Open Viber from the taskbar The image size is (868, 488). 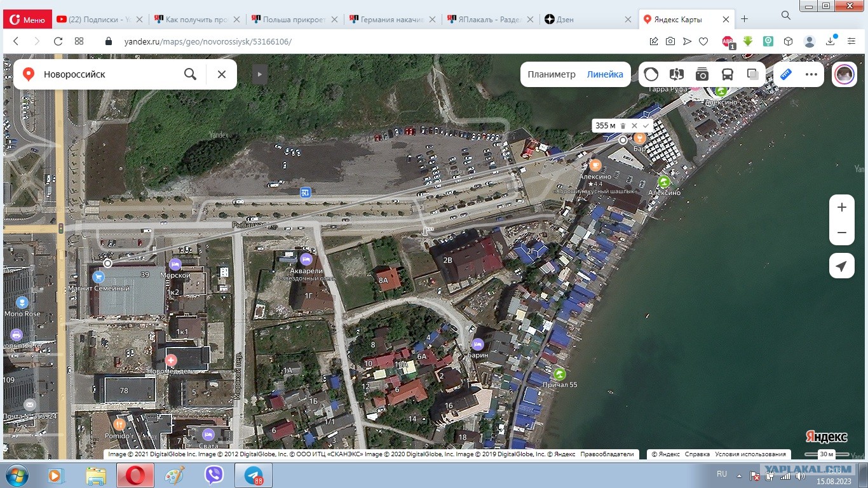pyautogui.click(x=214, y=475)
